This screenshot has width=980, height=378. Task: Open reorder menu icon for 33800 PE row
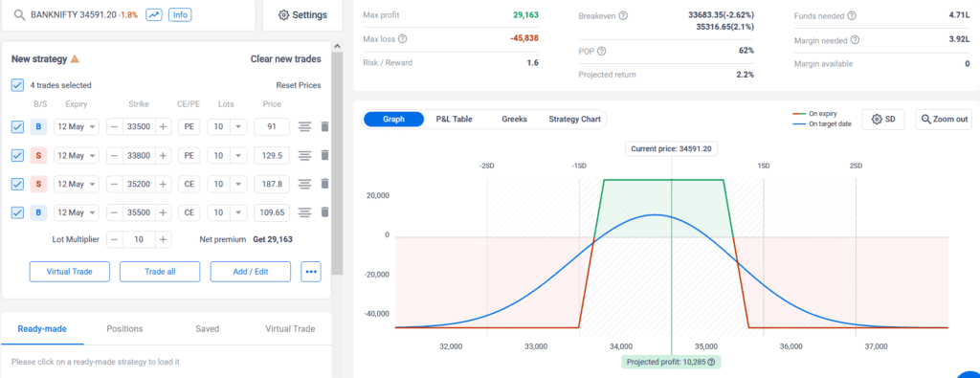pos(304,156)
